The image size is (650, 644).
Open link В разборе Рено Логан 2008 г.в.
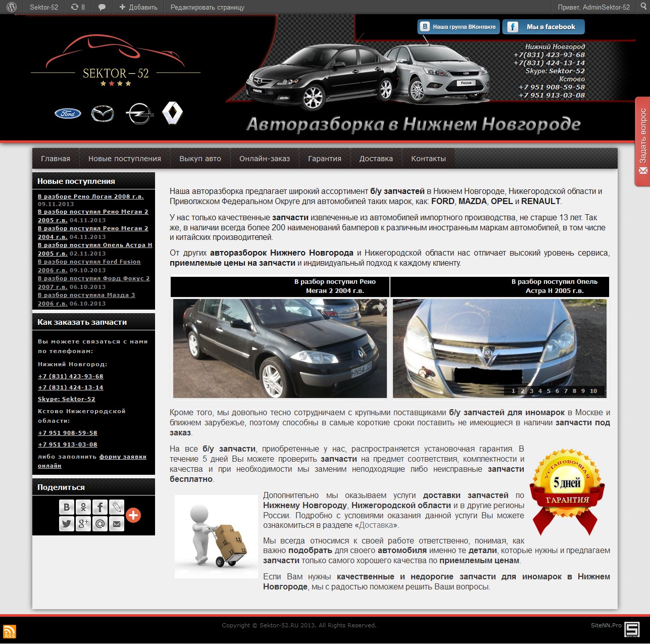click(x=91, y=196)
